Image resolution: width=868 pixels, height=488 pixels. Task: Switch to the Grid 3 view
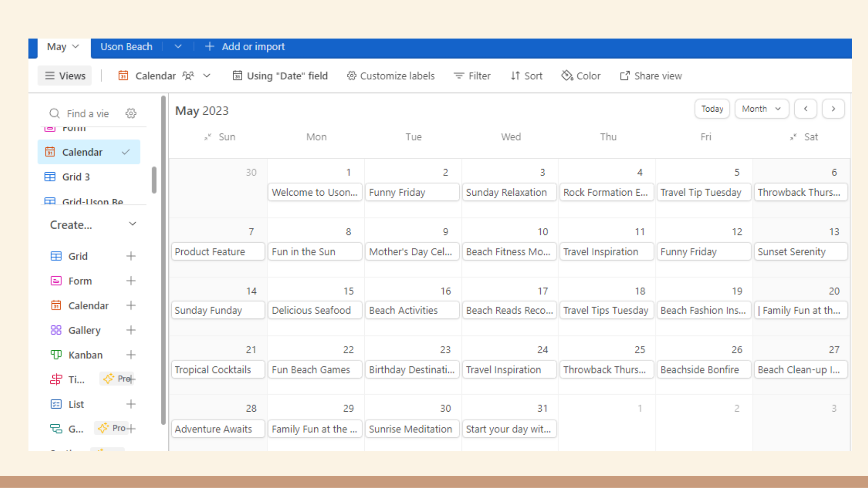(76, 177)
